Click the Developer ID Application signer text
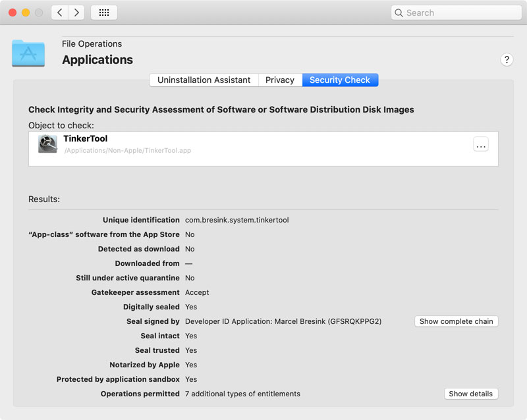This screenshot has height=420, width=527. click(283, 321)
